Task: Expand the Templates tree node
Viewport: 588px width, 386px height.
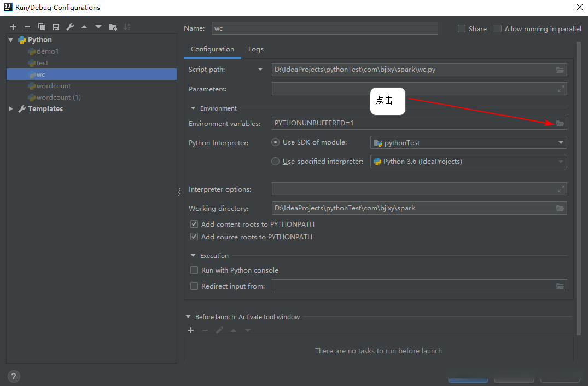Action: coord(11,109)
